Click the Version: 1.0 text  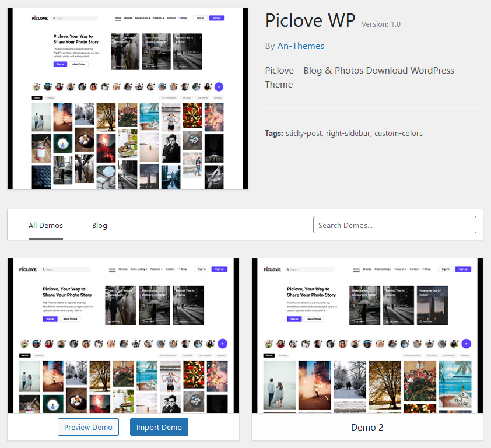click(381, 24)
